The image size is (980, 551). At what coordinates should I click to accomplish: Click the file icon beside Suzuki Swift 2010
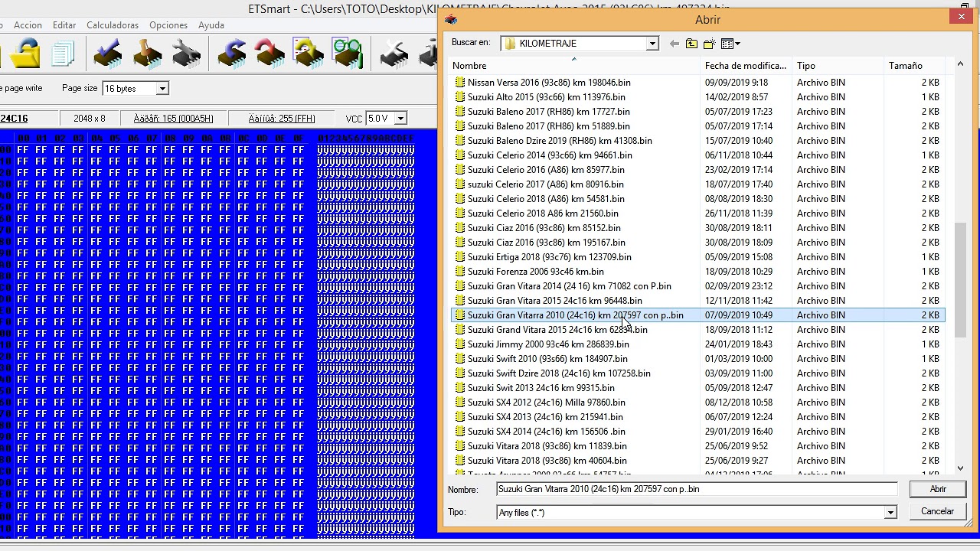[x=459, y=358]
